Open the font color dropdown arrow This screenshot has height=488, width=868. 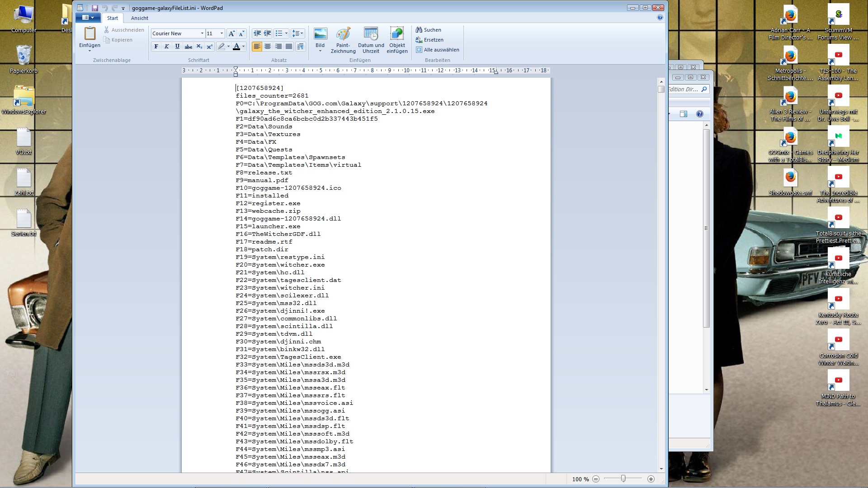(243, 47)
